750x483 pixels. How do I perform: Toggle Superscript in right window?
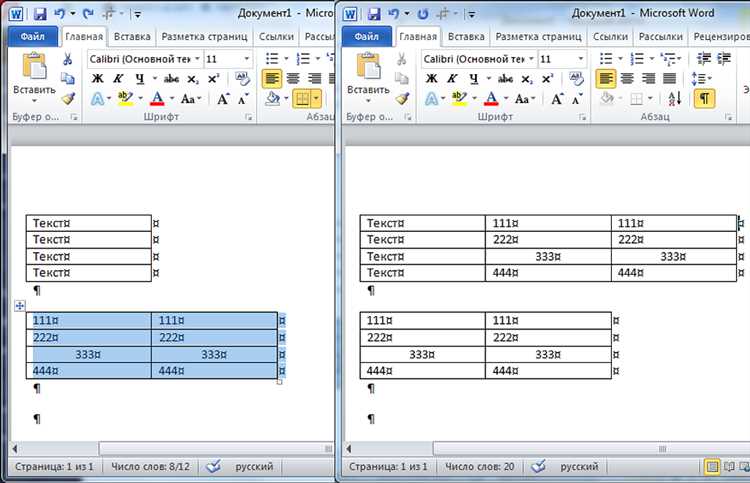(548, 78)
